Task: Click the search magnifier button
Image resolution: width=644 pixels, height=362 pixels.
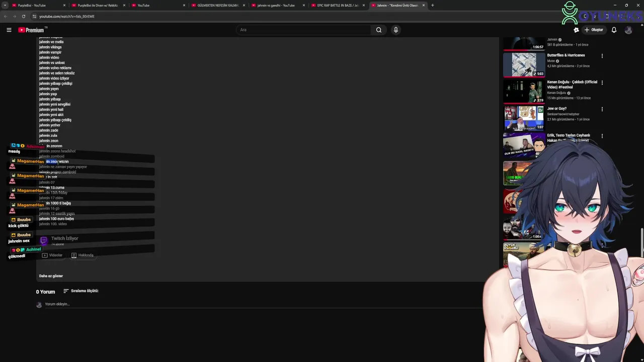Action: click(379, 30)
